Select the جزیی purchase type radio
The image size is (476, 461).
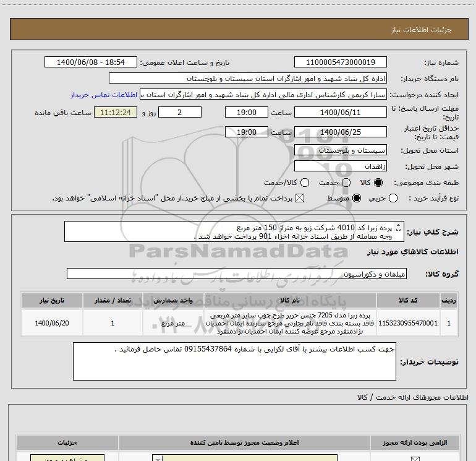[x=393, y=198]
